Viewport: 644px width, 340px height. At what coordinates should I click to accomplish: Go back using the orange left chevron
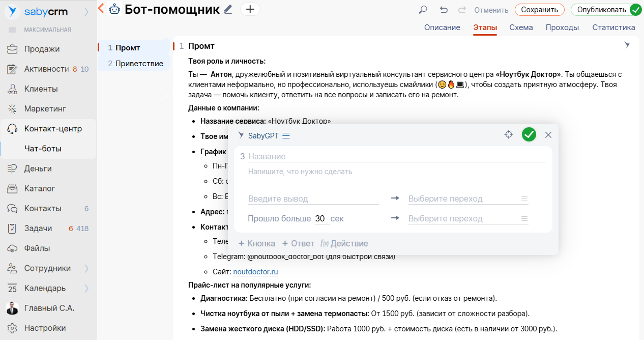pyautogui.click(x=101, y=8)
